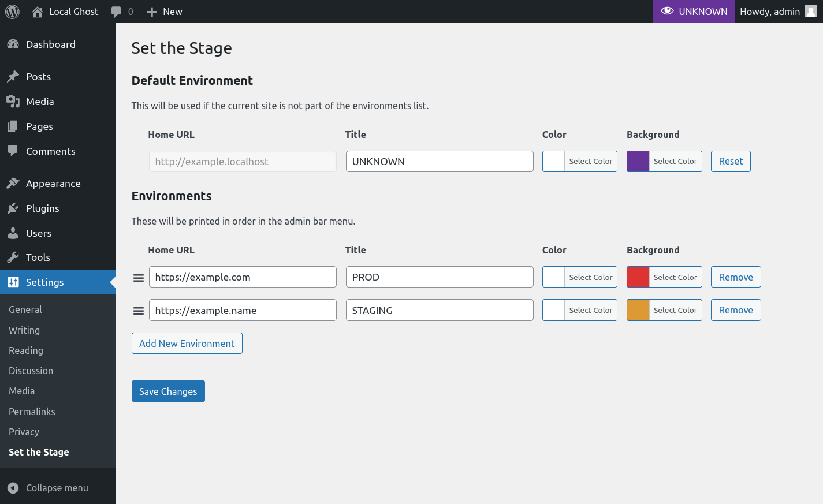
Task: Open the New content dropdown
Action: tap(165, 12)
